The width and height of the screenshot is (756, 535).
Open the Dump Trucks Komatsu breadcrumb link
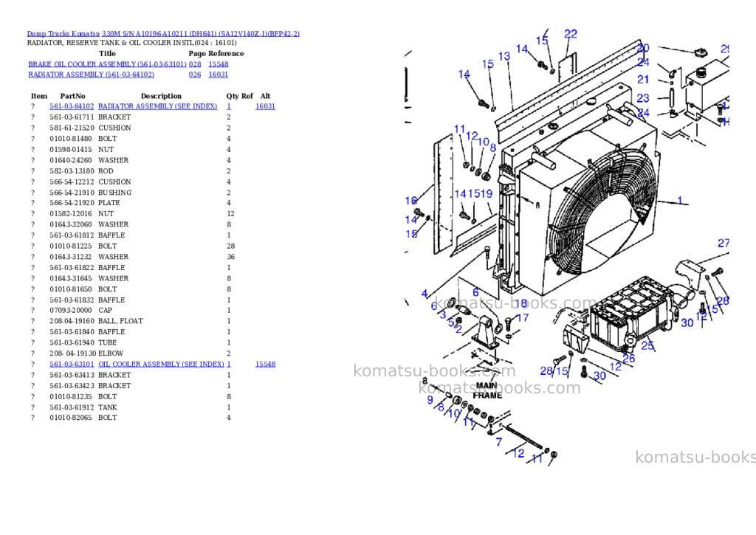pos(63,34)
